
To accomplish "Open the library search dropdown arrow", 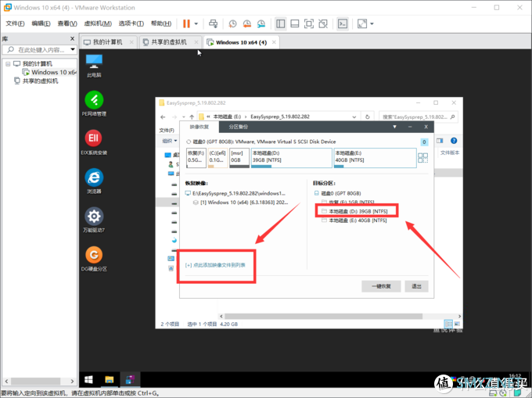I will point(73,49).
